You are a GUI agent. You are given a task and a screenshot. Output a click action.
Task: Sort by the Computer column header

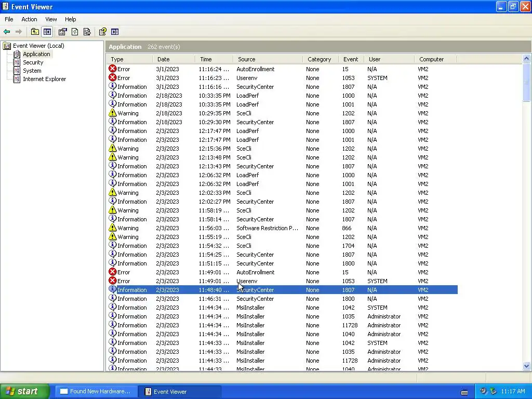coord(436,59)
